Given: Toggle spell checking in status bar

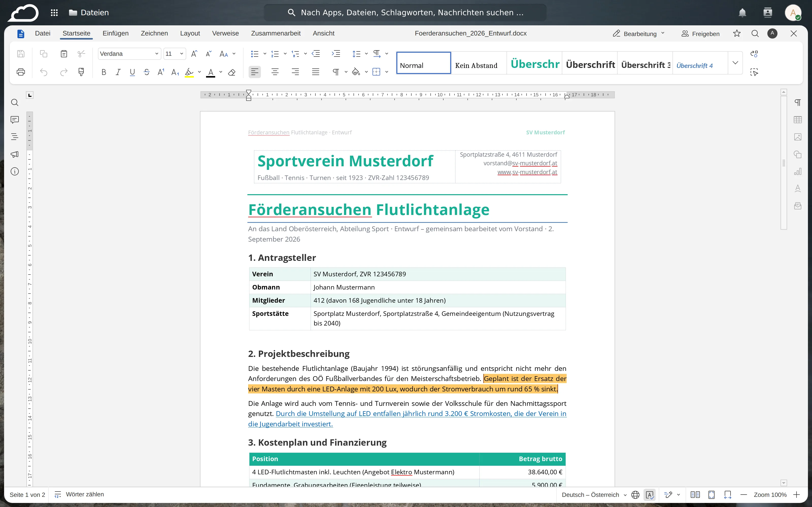Looking at the screenshot, I should pyautogui.click(x=650, y=495).
